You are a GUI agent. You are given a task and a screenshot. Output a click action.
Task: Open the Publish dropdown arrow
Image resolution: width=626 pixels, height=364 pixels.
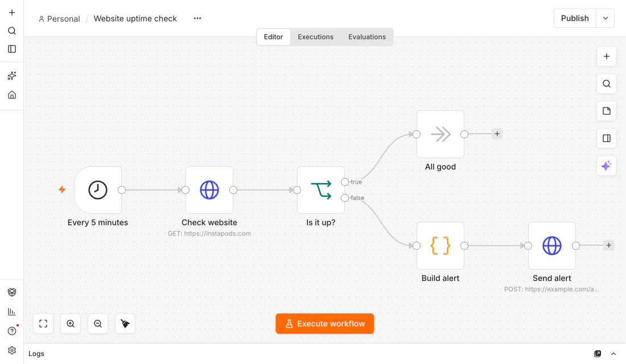coord(606,18)
